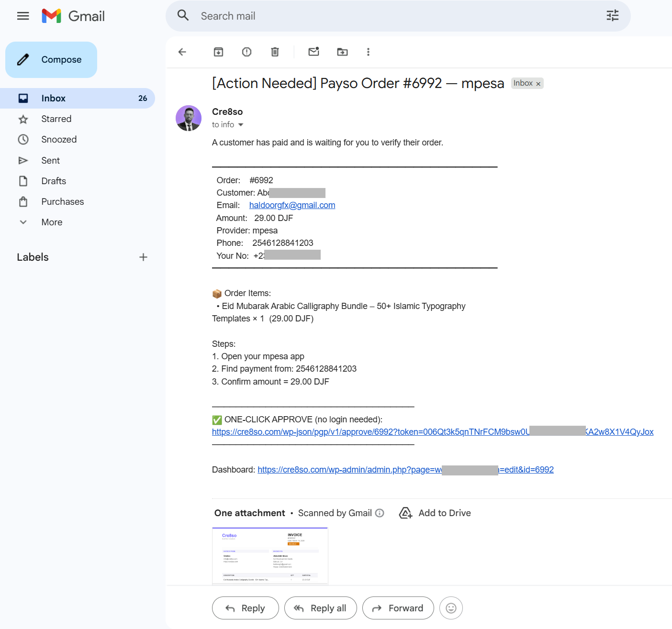
Task: Click the Scanned by Gmail info icon
Action: pyautogui.click(x=380, y=513)
